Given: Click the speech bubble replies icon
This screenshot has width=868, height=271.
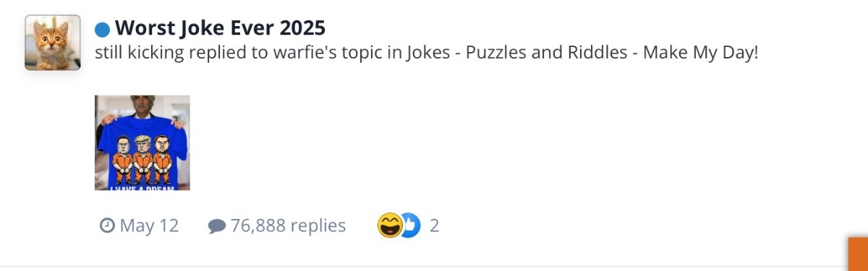Looking at the screenshot, I should 216,227.
